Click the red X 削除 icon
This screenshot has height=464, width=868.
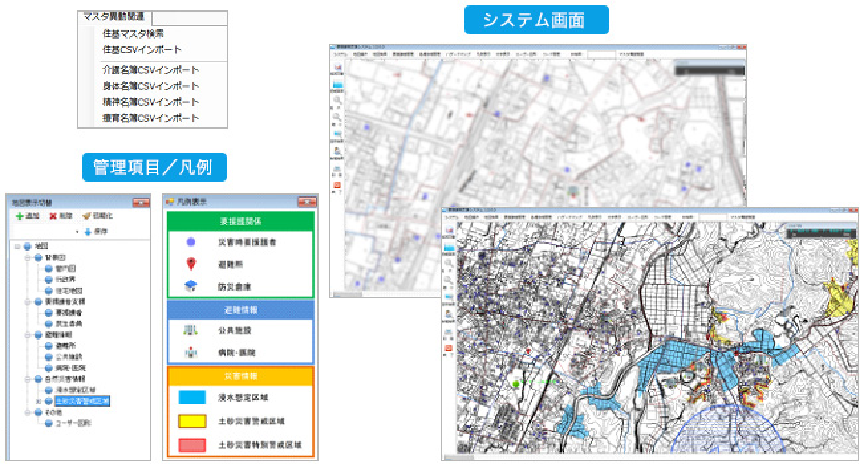[x=53, y=216]
